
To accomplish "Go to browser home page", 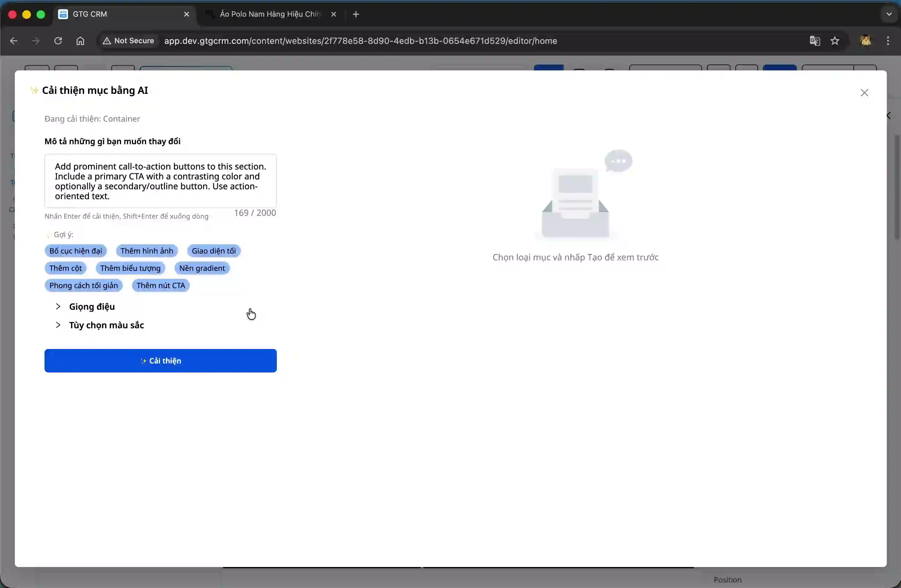I will [80, 41].
